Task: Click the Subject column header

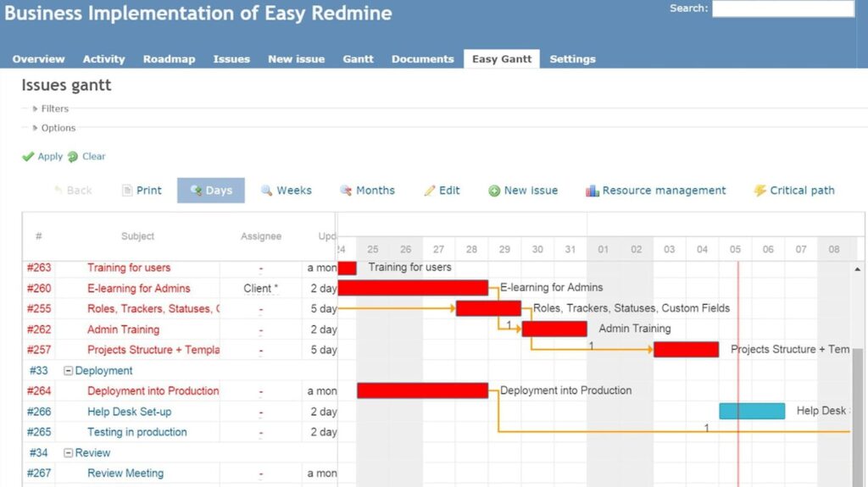Action: point(138,236)
